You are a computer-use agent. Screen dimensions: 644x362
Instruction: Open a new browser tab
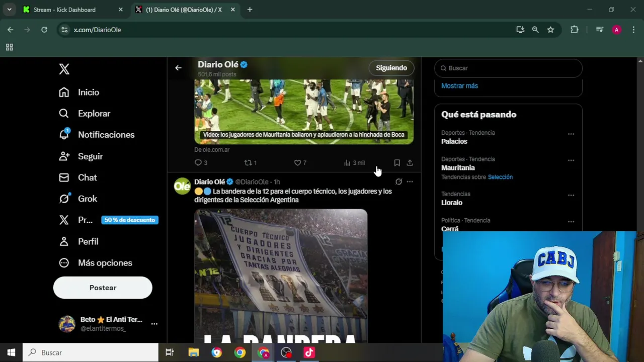250,10
